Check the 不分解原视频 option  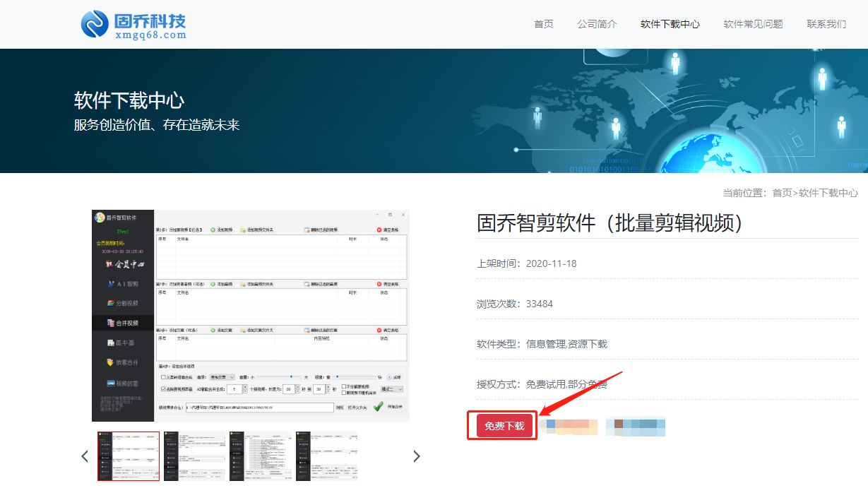pos(343,386)
